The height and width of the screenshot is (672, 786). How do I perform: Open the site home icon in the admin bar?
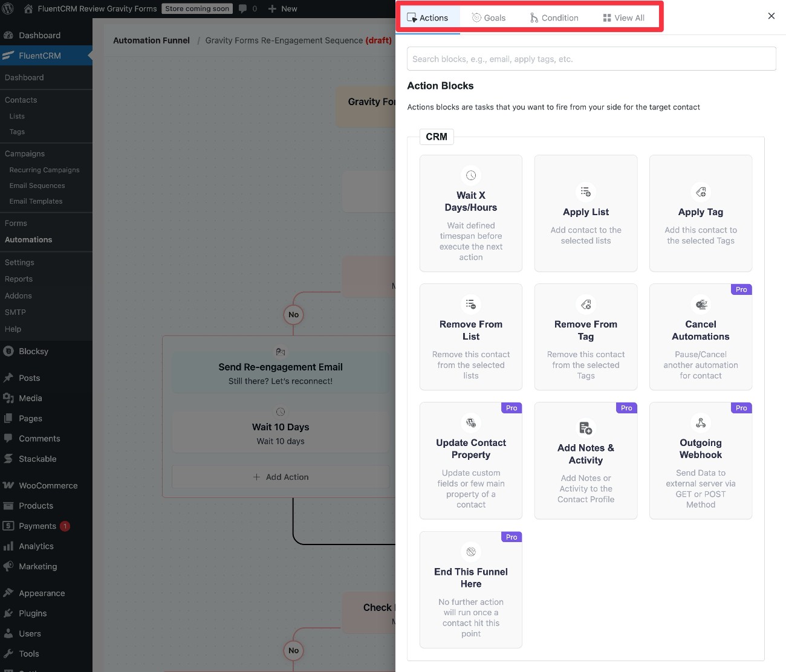coord(28,8)
